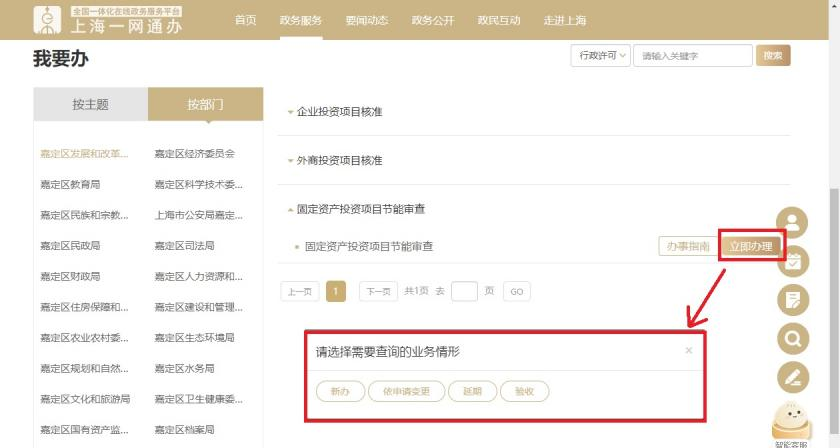Open the 行政许可 type dropdown

(x=599, y=56)
